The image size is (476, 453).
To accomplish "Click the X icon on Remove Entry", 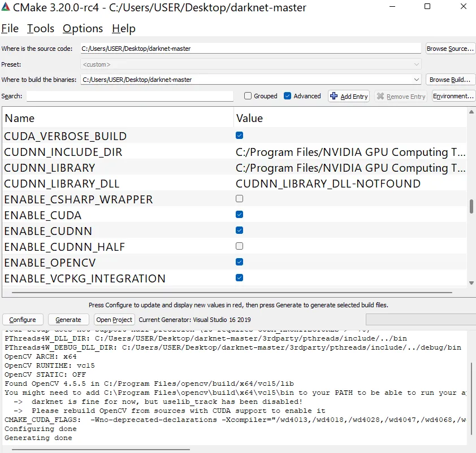I will 380,96.
